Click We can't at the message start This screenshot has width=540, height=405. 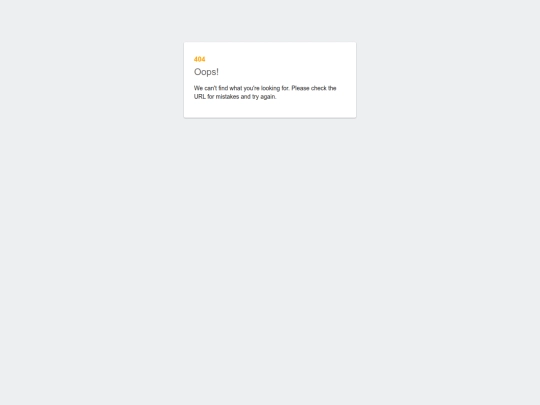tap(205, 88)
